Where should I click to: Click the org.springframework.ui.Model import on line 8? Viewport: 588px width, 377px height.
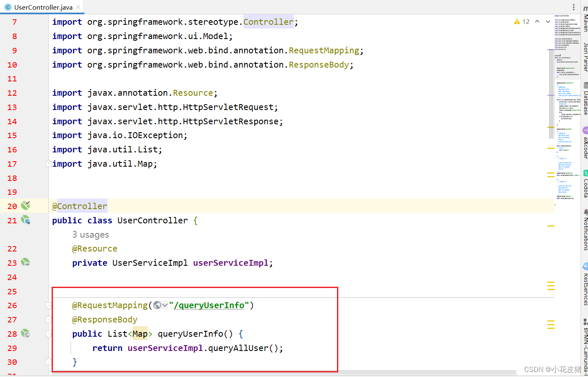pos(158,36)
